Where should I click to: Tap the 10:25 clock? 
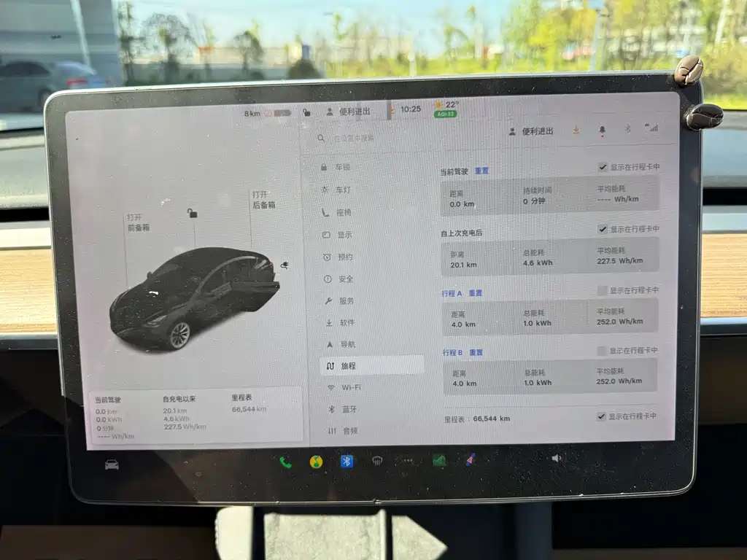(411, 109)
